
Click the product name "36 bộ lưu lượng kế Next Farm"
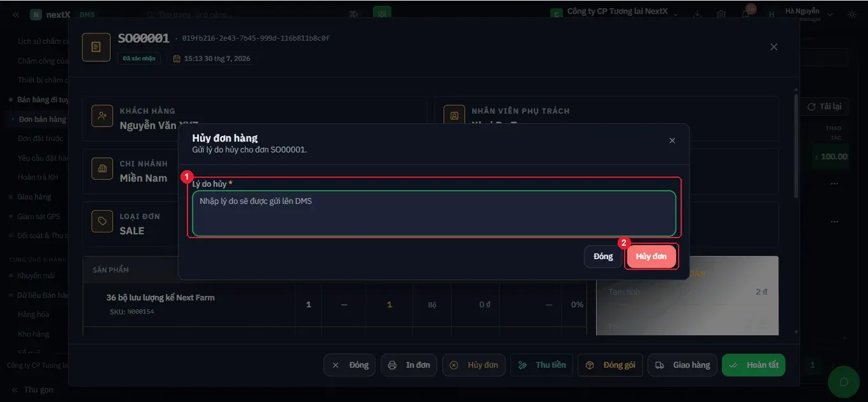pos(161,297)
